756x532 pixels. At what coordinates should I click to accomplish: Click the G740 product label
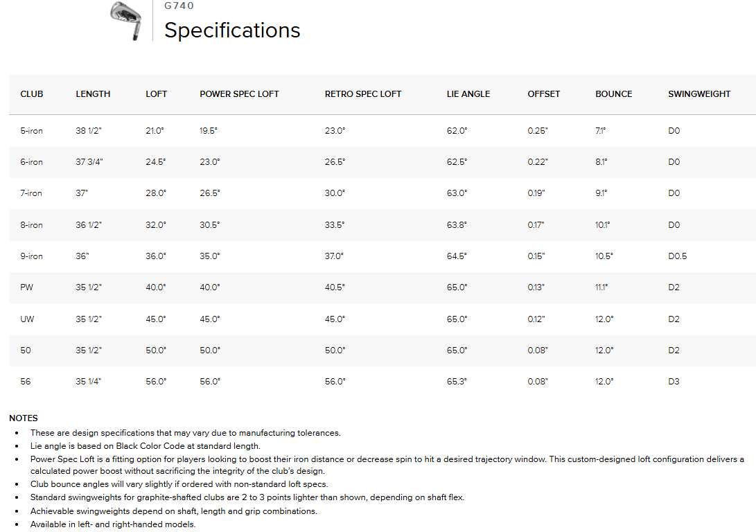tap(179, 6)
